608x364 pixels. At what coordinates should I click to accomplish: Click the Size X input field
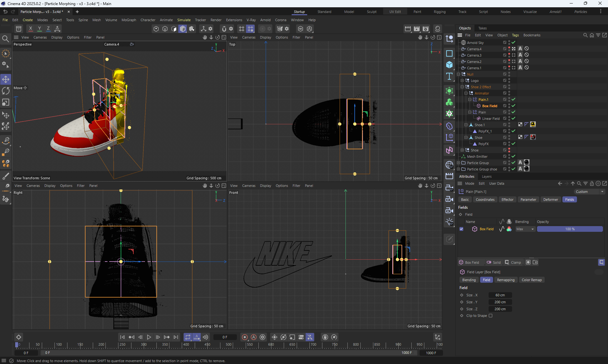(500, 295)
